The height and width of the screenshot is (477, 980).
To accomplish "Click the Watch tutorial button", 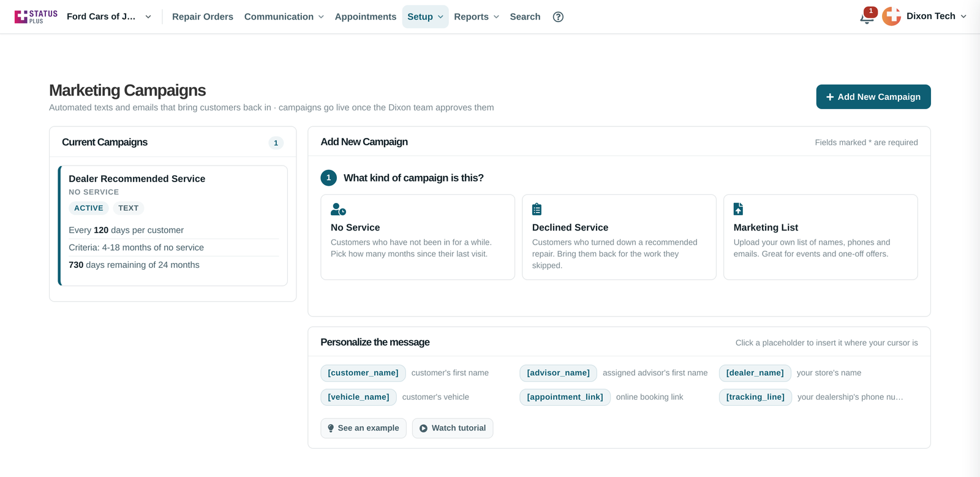I will pos(453,428).
